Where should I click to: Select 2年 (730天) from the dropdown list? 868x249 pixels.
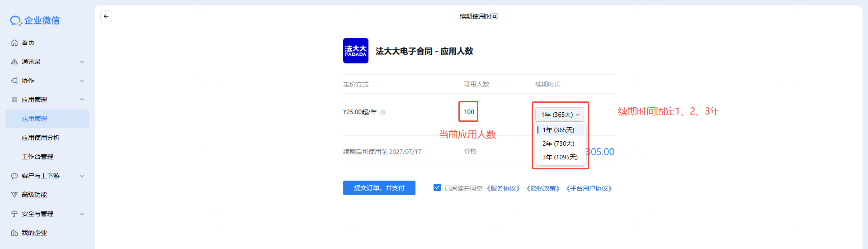pos(561,144)
